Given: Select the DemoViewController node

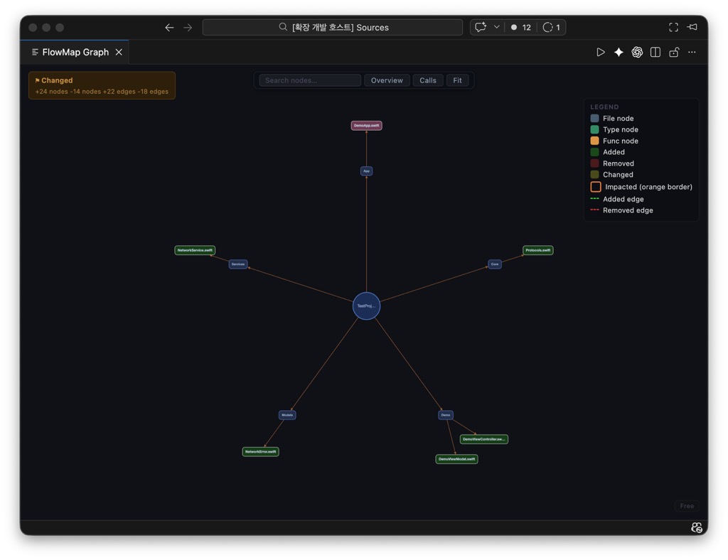Looking at the screenshot, I should tap(483, 439).
